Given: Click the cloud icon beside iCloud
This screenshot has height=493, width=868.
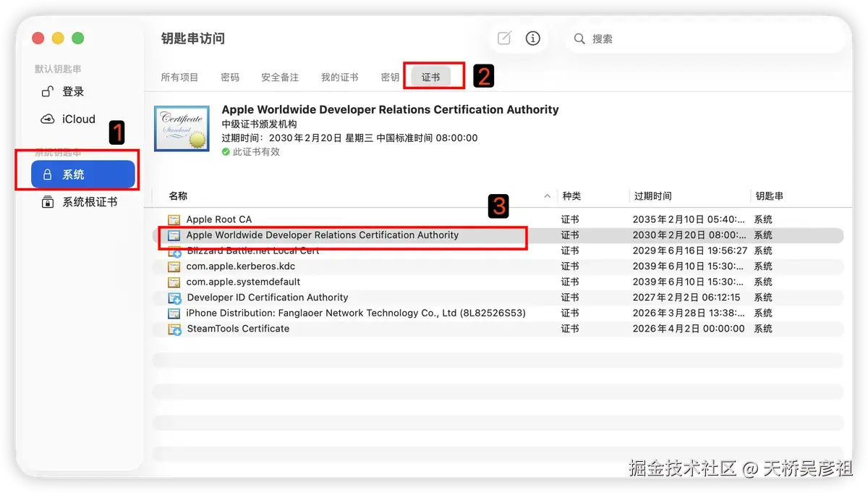Looking at the screenshot, I should [47, 119].
